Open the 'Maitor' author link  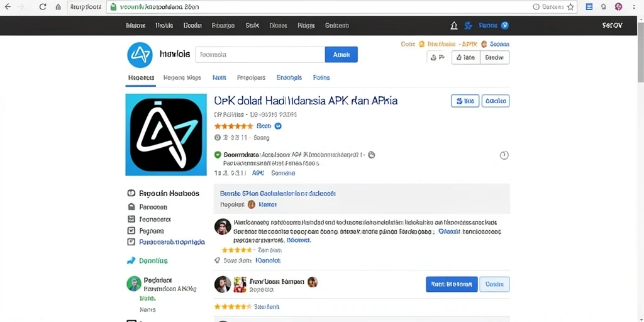pyautogui.click(x=267, y=204)
